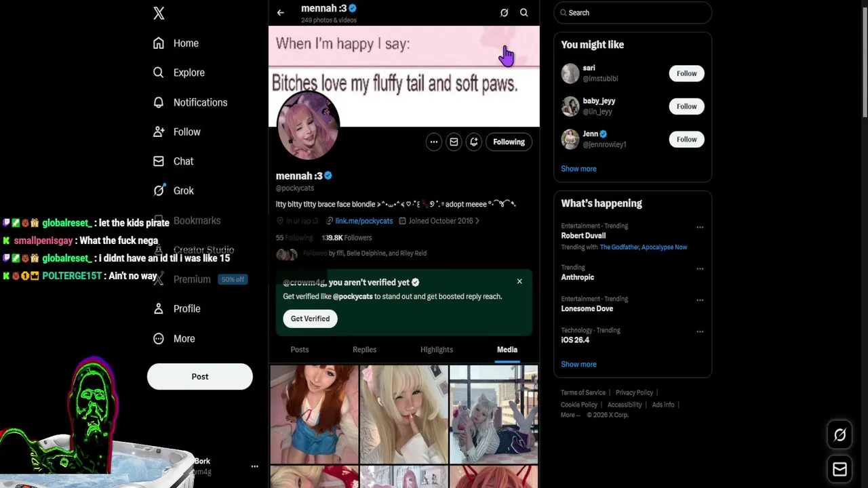Select the Media tab
The width and height of the screenshot is (868, 488).
(x=507, y=350)
